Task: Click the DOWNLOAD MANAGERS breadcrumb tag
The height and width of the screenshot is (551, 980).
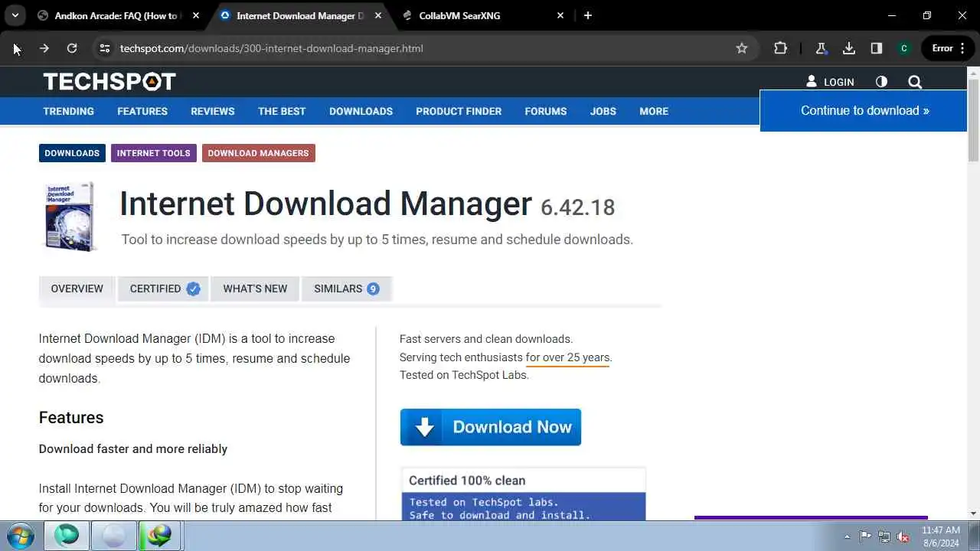Action: click(258, 153)
